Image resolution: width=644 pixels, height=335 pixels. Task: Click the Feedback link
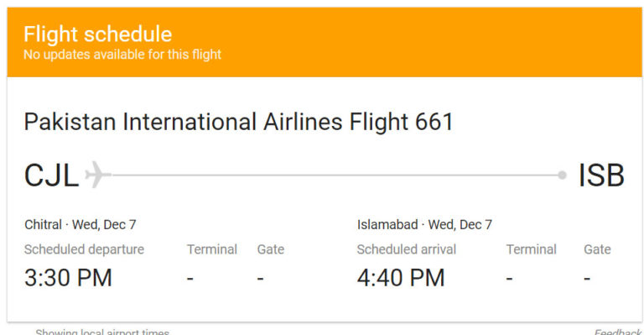point(617,332)
